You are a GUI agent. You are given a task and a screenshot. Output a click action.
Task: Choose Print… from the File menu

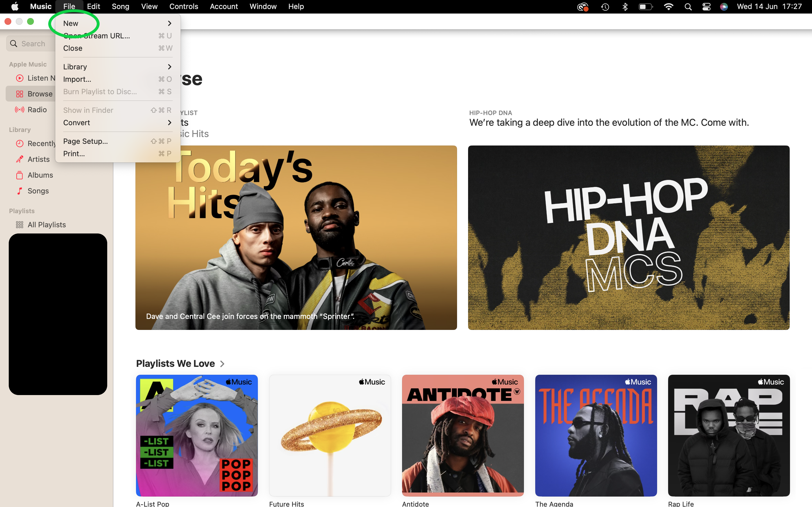(x=117, y=154)
